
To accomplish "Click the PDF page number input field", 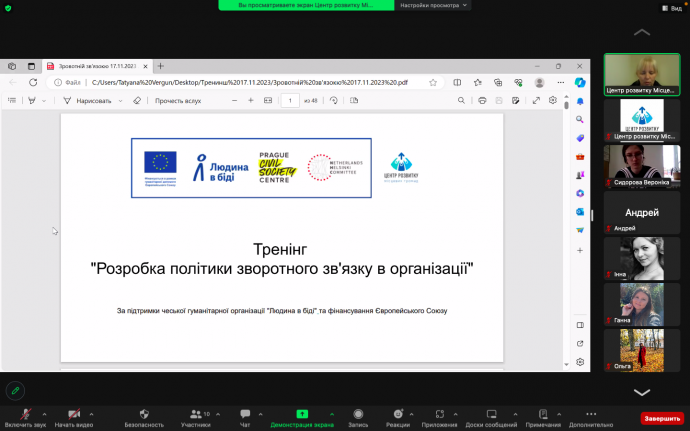I will pyautogui.click(x=290, y=101).
